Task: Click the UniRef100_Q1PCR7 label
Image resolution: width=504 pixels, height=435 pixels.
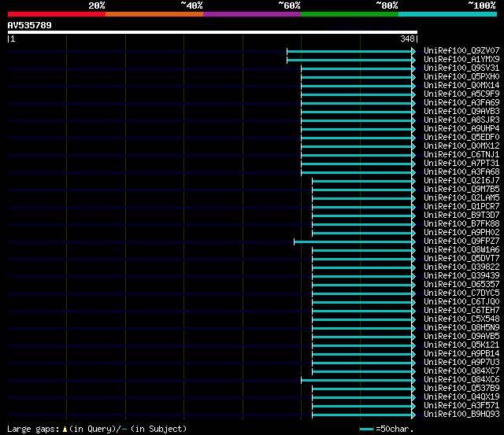Action: (461, 207)
